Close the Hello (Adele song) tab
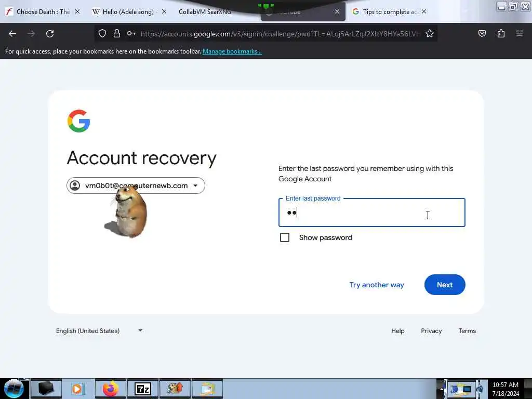Image resolution: width=532 pixels, height=399 pixels. (x=164, y=11)
